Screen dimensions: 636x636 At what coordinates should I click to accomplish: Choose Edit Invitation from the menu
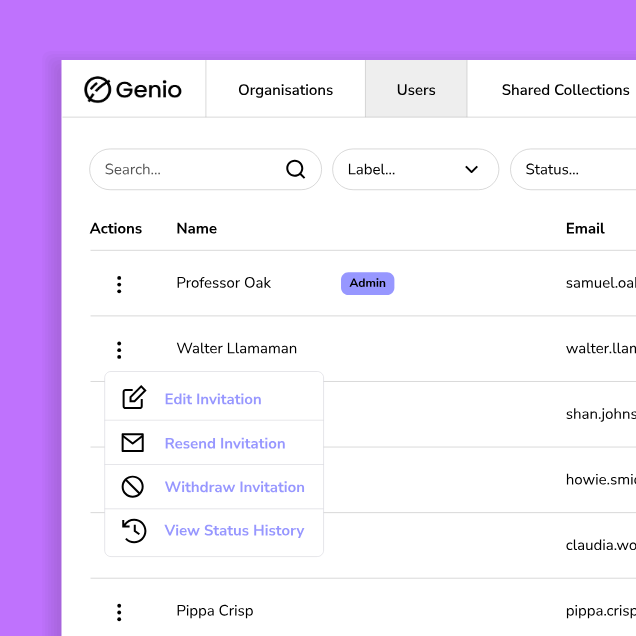[213, 399]
